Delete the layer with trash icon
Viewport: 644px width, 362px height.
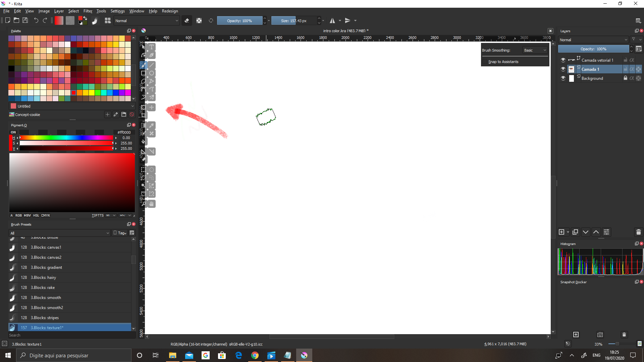638,232
